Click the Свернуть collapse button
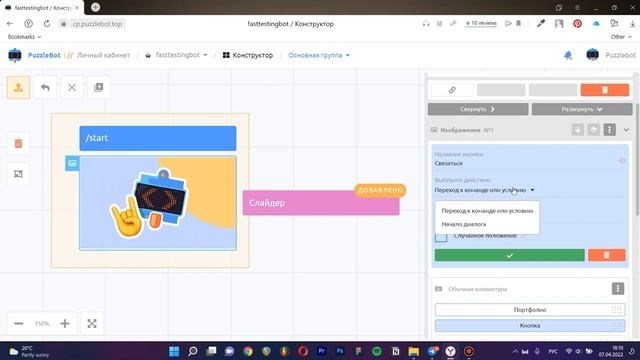The width and height of the screenshot is (640, 360). coord(478,109)
